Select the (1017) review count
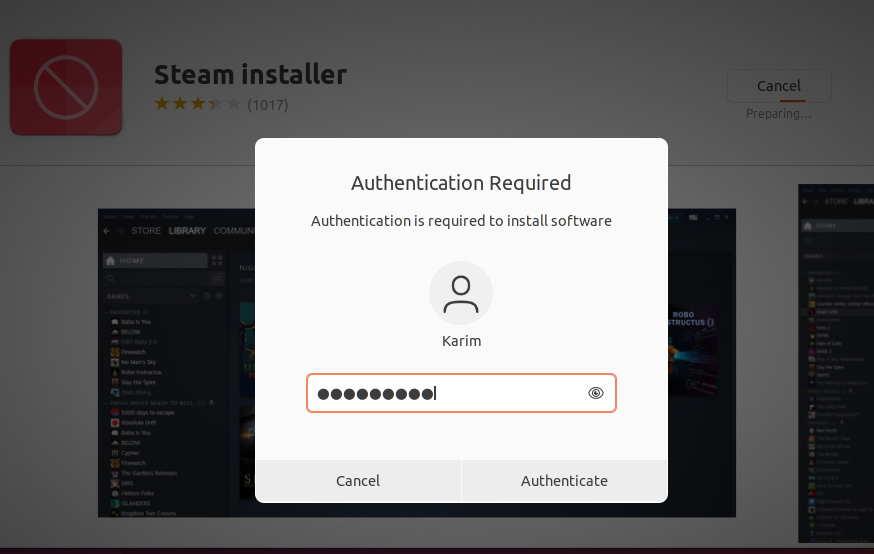This screenshot has height=554, width=874. tap(268, 105)
